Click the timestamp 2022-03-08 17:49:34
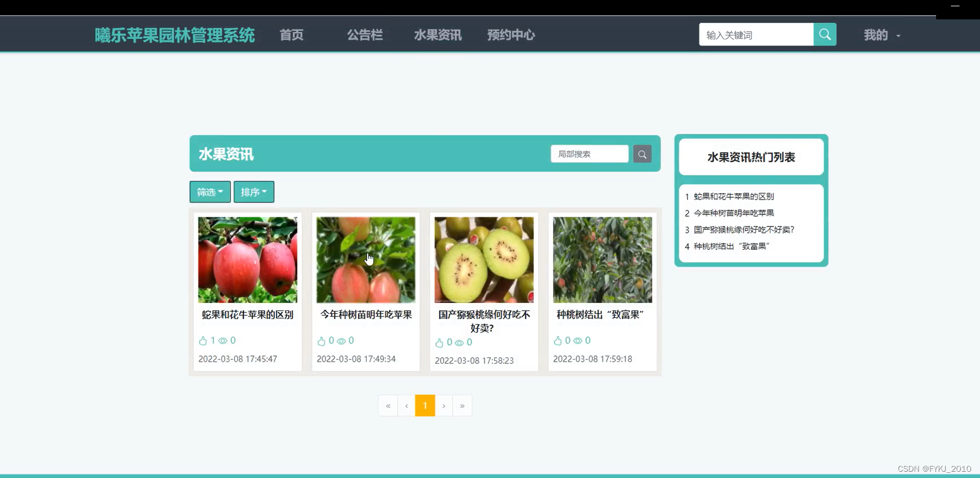 click(x=356, y=359)
